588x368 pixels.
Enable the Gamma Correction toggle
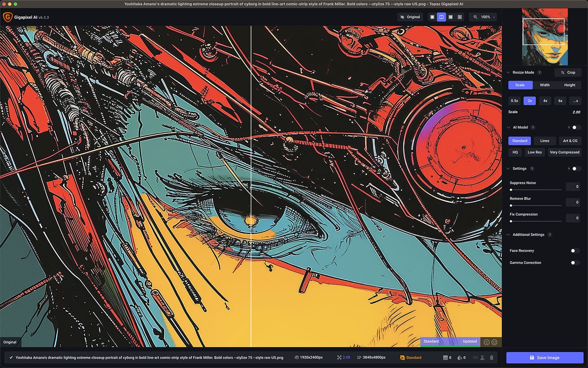[575, 263]
